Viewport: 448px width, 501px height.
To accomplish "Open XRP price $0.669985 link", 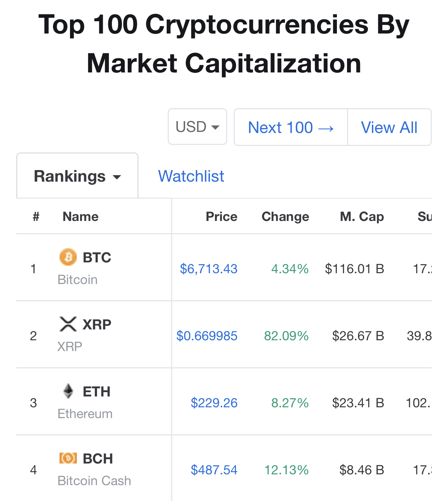I will tap(207, 336).
